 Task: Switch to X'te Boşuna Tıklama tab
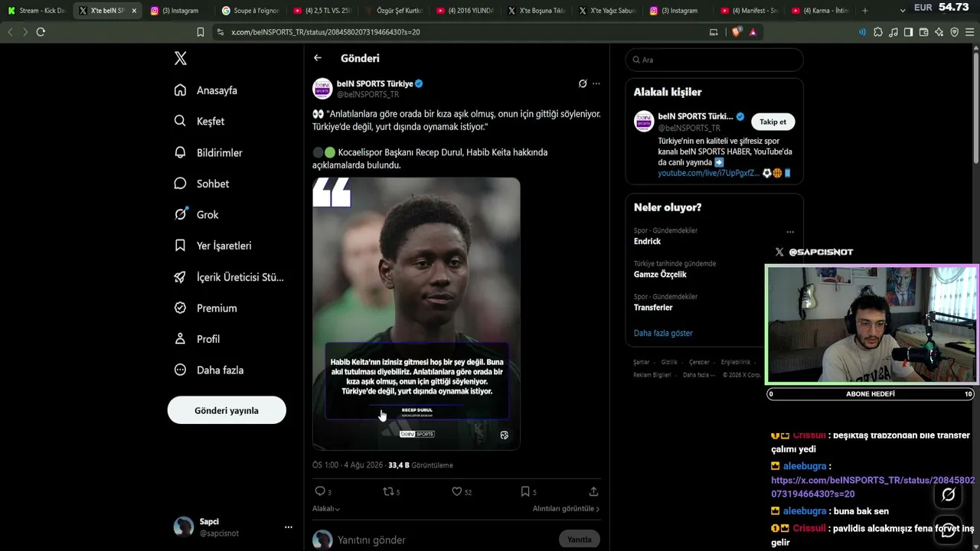click(x=536, y=11)
